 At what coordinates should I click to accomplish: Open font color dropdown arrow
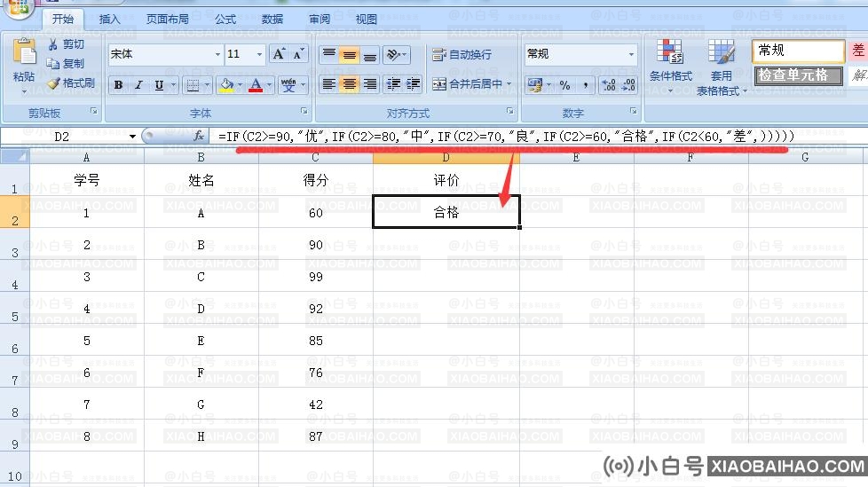click(269, 84)
